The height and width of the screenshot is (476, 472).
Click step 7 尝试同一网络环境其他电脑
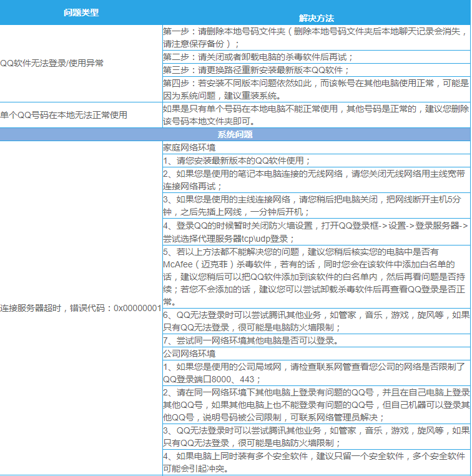click(x=317, y=340)
